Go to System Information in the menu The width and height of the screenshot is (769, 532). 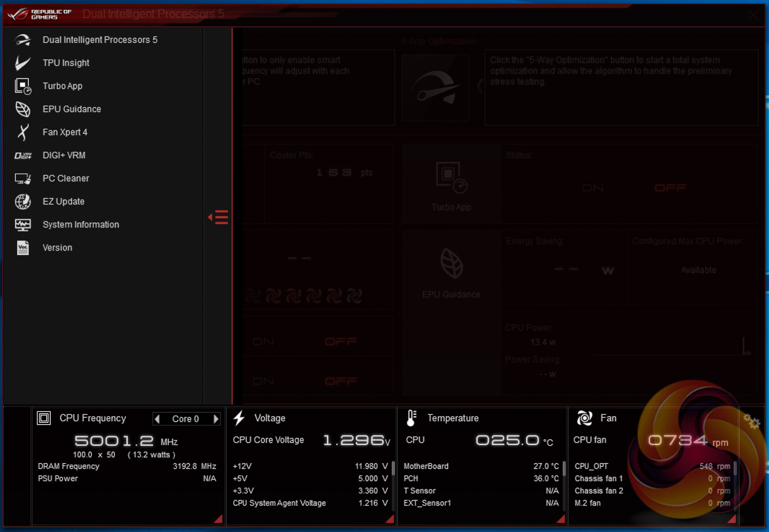81,224
